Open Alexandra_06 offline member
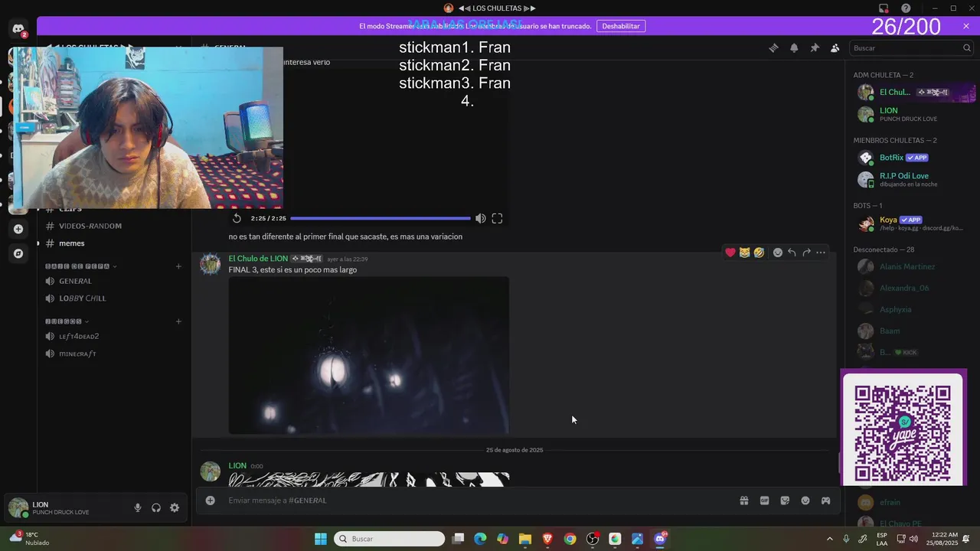This screenshot has width=980, height=551. [x=914, y=288]
